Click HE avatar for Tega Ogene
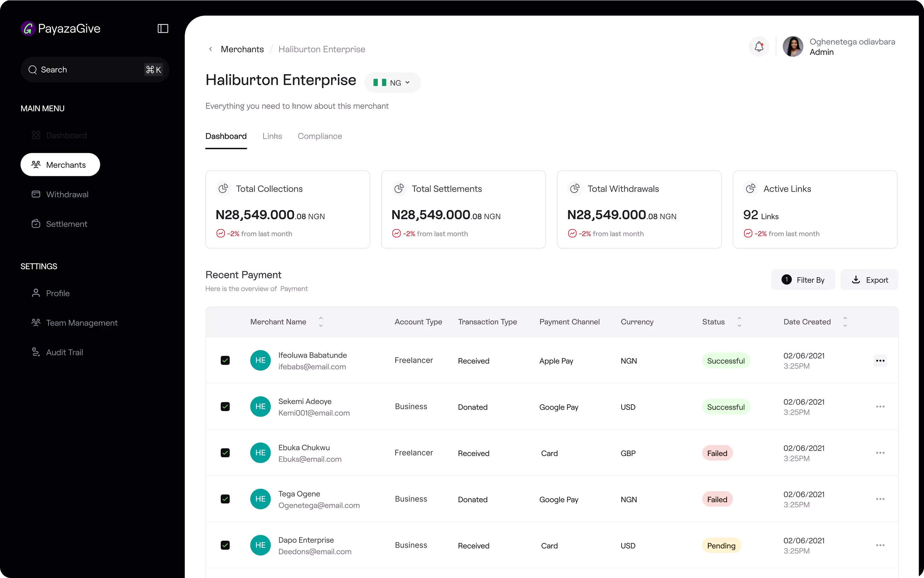The image size is (924, 578). (260, 499)
